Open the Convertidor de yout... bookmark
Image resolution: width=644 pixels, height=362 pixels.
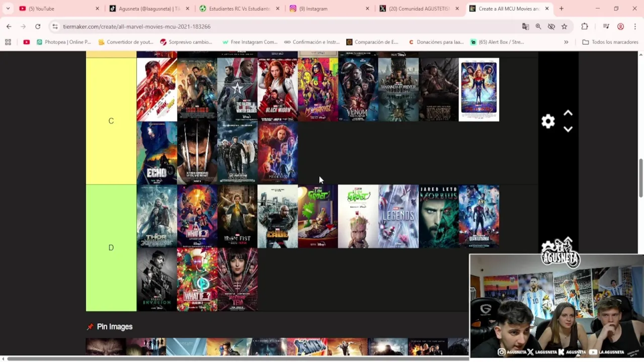click(x=126, y=42)
